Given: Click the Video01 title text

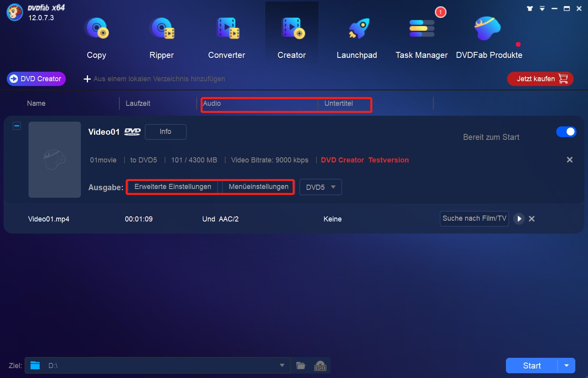Looking at the screenshot, I should (104, 132).
